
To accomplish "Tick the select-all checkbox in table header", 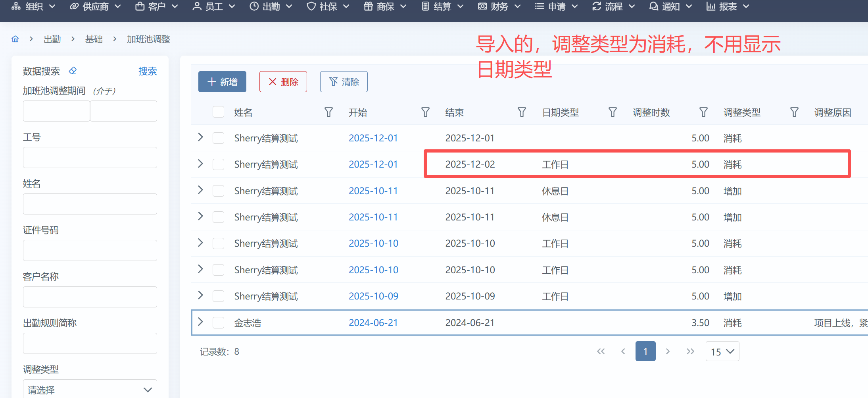I will click(218, 112).
